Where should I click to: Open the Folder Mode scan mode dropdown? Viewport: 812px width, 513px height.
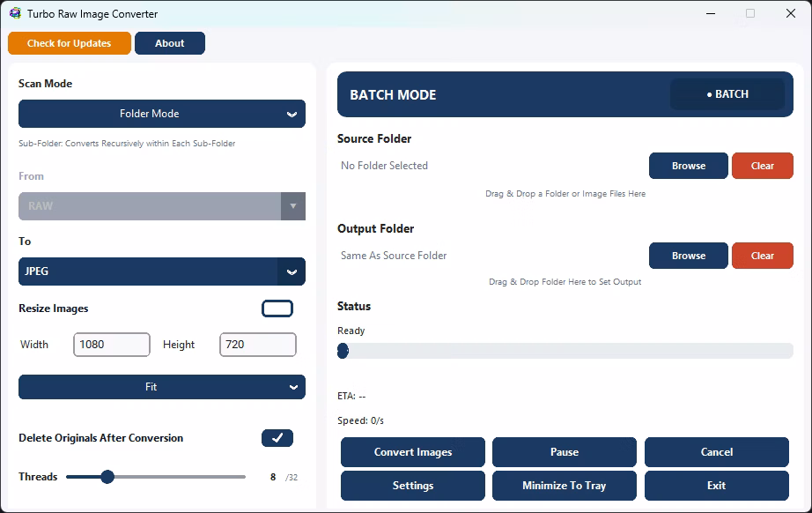162,114
